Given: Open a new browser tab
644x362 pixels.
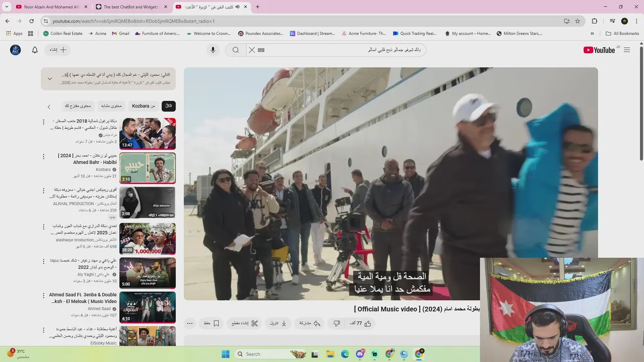Looking at the screenshot, I should [x=258, y=7].
